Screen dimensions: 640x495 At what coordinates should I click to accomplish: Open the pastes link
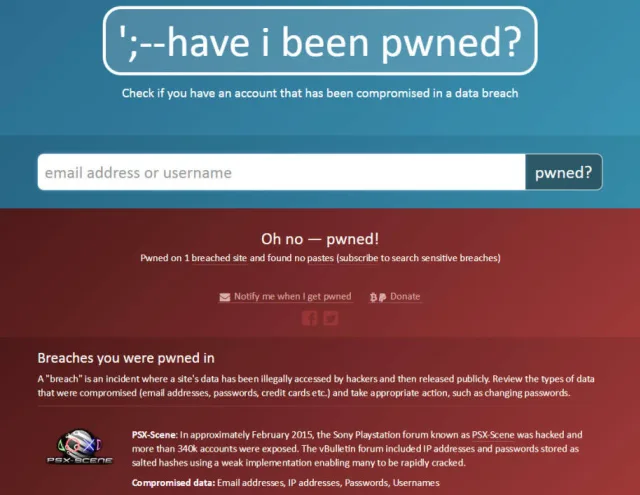[320, 258]
